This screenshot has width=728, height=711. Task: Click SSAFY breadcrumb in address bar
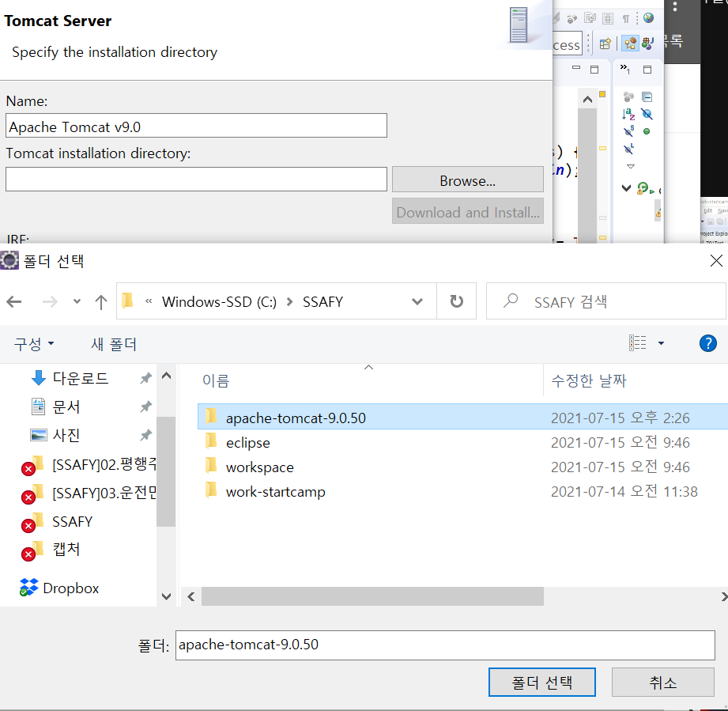[x=323, y=302]
